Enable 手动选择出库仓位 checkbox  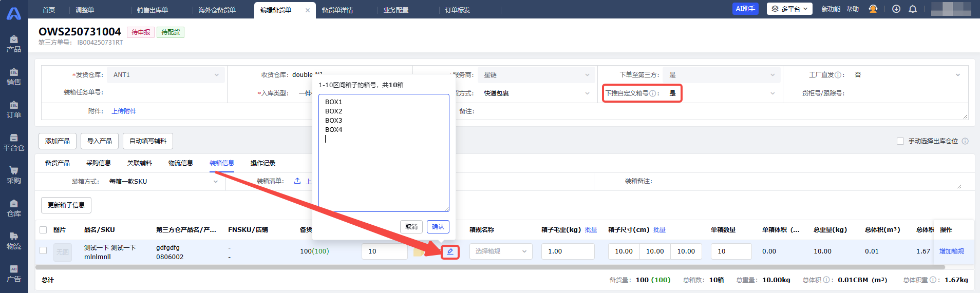pyautogui.click(x=900, y=141)
